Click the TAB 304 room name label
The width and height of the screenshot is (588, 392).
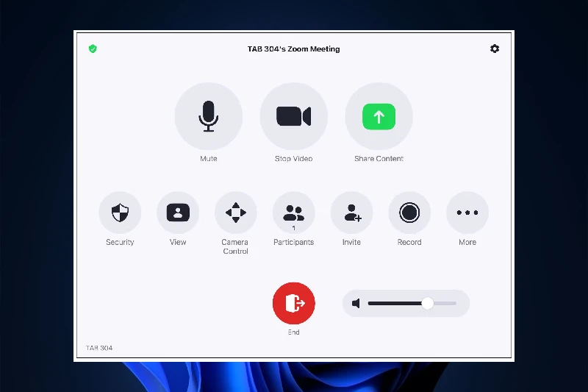pyautogui.click(x=99, y=348)
